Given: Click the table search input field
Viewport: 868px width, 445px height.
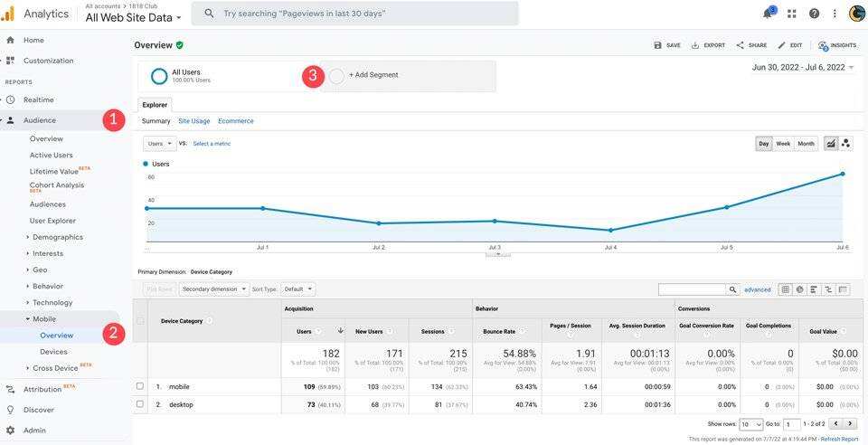Looking at the screenshot, I should [692, 289].
